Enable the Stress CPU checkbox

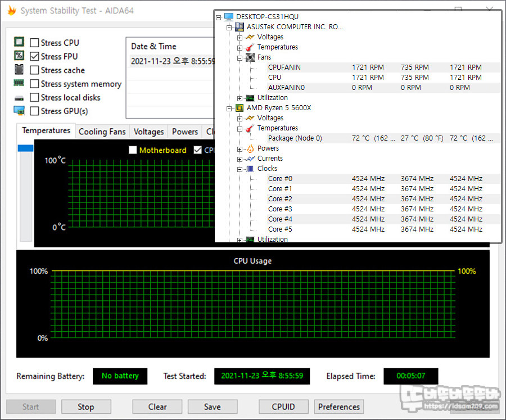tap(34, 43)
